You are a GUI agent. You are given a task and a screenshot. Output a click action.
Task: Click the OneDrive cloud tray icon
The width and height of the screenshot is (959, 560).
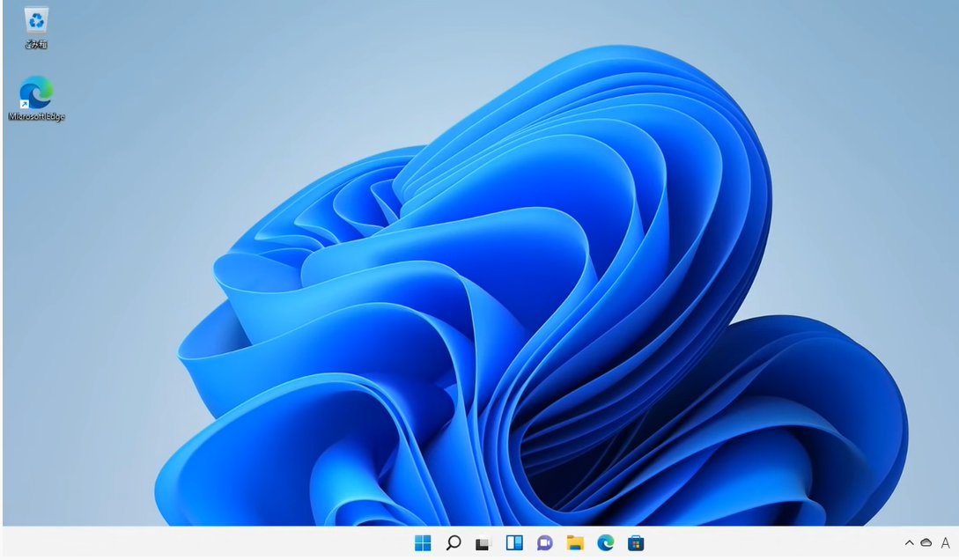click(926, 543)
